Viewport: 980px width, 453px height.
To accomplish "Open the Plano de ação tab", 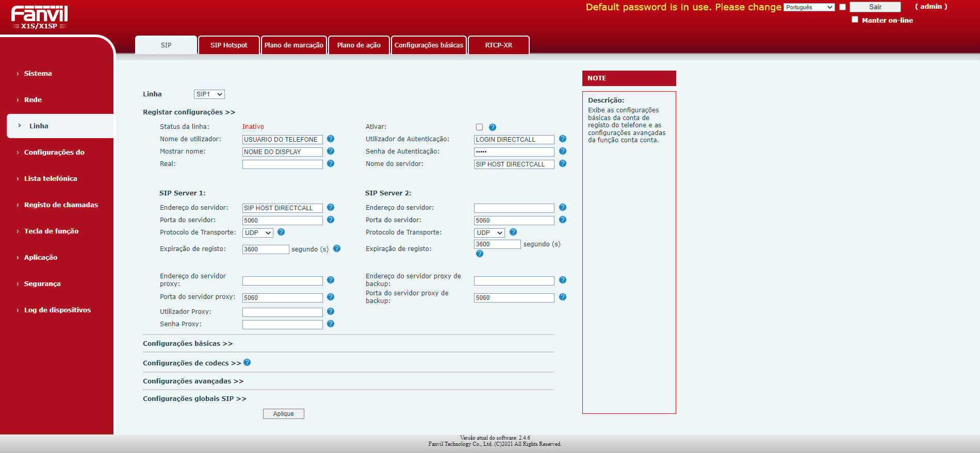I will [359, 45].
